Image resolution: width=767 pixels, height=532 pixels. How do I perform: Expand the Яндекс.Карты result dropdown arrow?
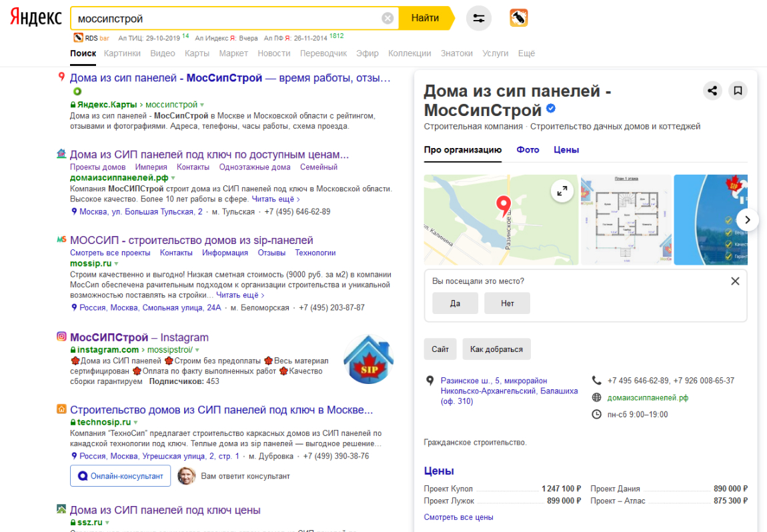[x=202, y=105]
